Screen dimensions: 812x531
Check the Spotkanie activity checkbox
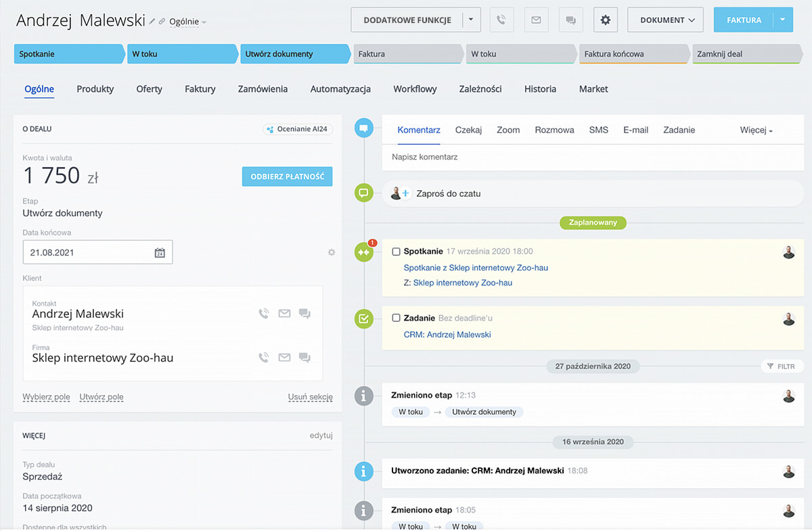click(397, 252)
